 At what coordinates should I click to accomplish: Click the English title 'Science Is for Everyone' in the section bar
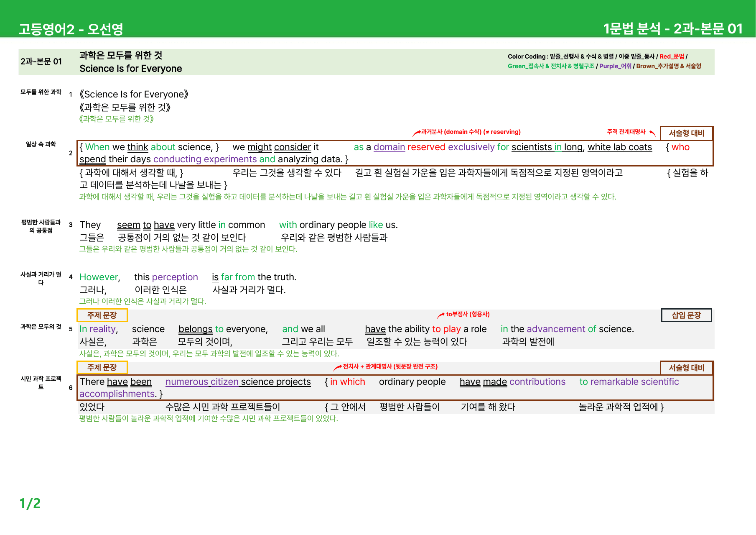[131, 69]
